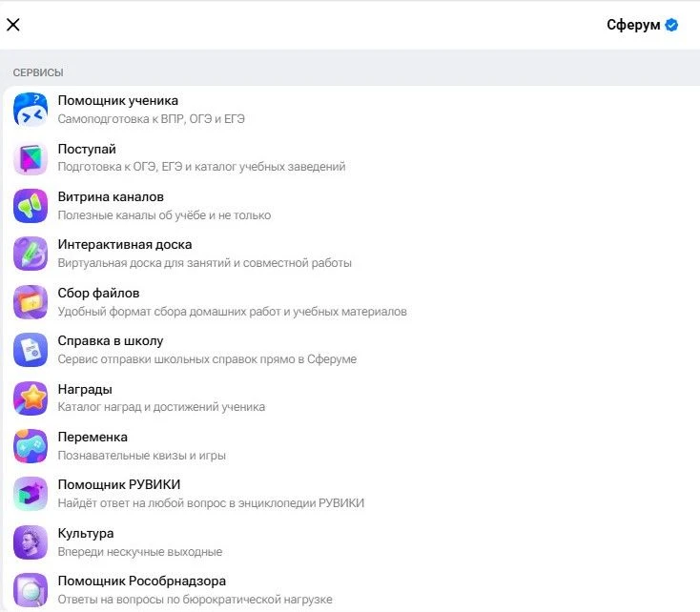Open the Интерактивная доска pencil icon

click(31, 254)
